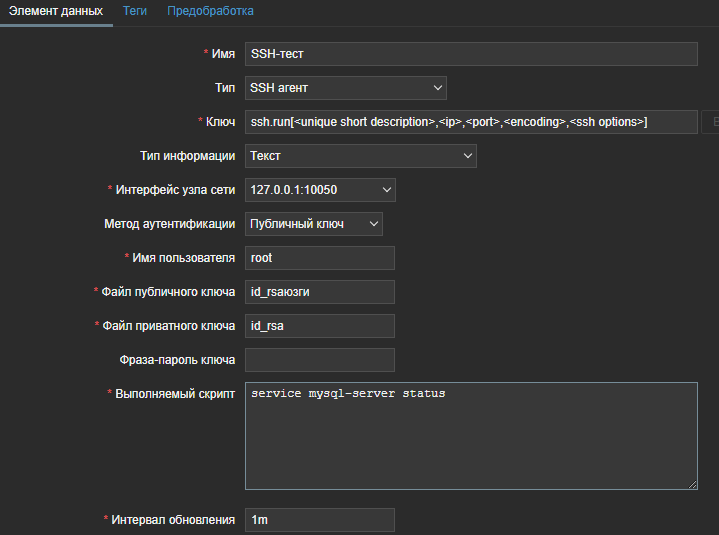Switch to the Теги tab
The width and height of the screenshot is (719, 535).
134,11
